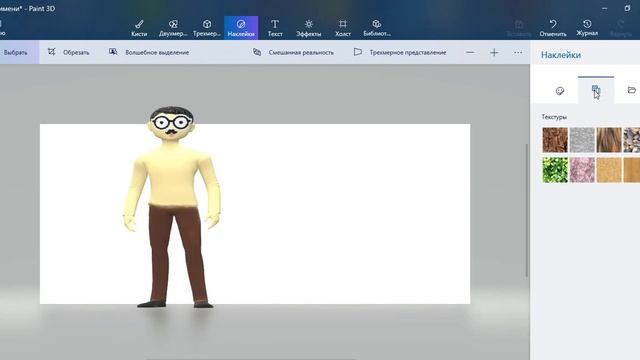Select the brown hair-like wood texture

tap(609, 140)
